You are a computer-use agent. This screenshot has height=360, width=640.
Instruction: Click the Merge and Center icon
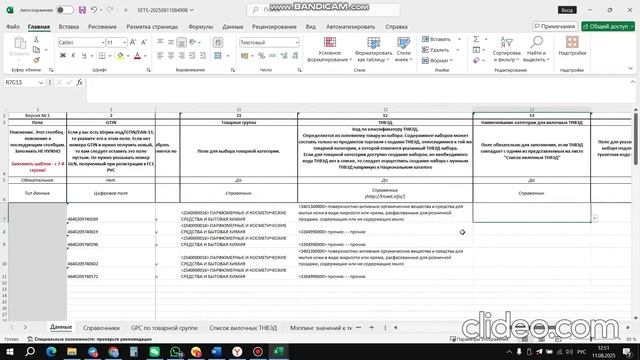click(218, 56)
